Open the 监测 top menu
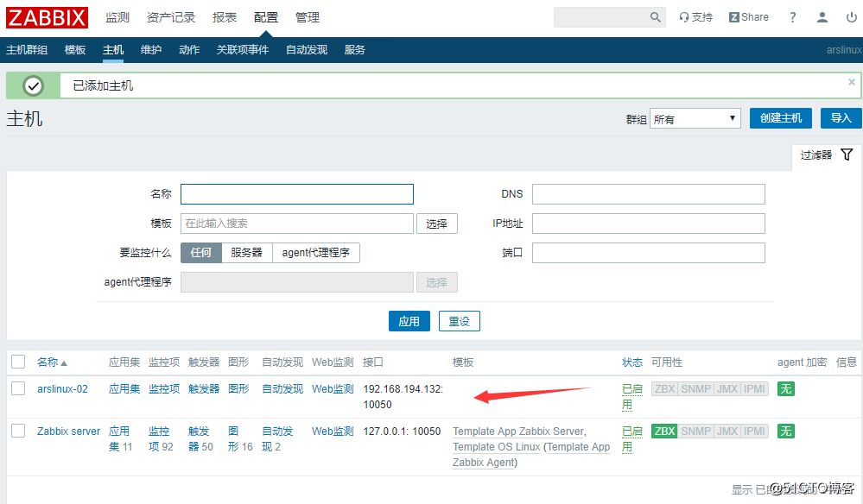 [117, 17]
